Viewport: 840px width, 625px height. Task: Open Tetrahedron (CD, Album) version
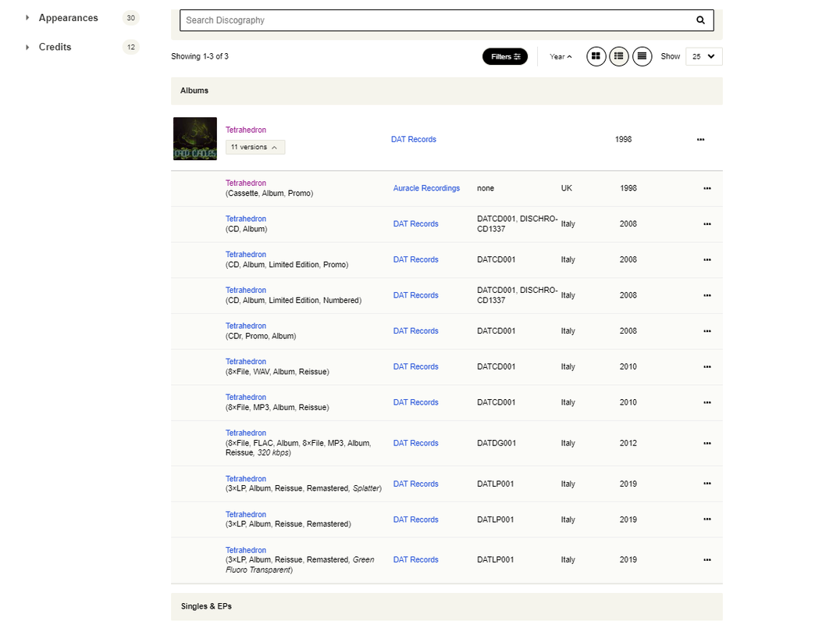[246, 219]
